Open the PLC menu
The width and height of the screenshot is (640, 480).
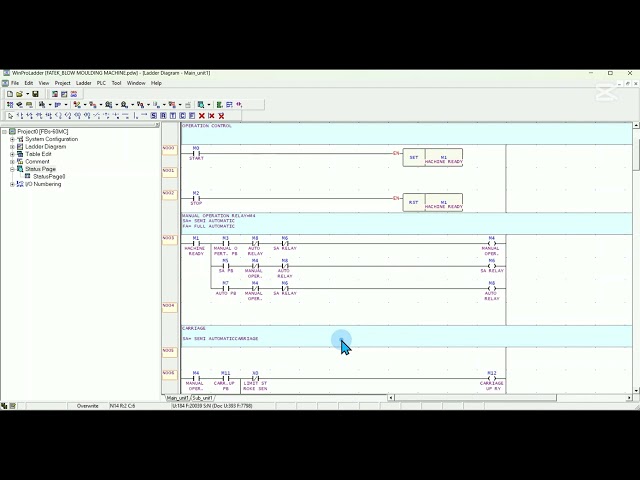(101, 83)
